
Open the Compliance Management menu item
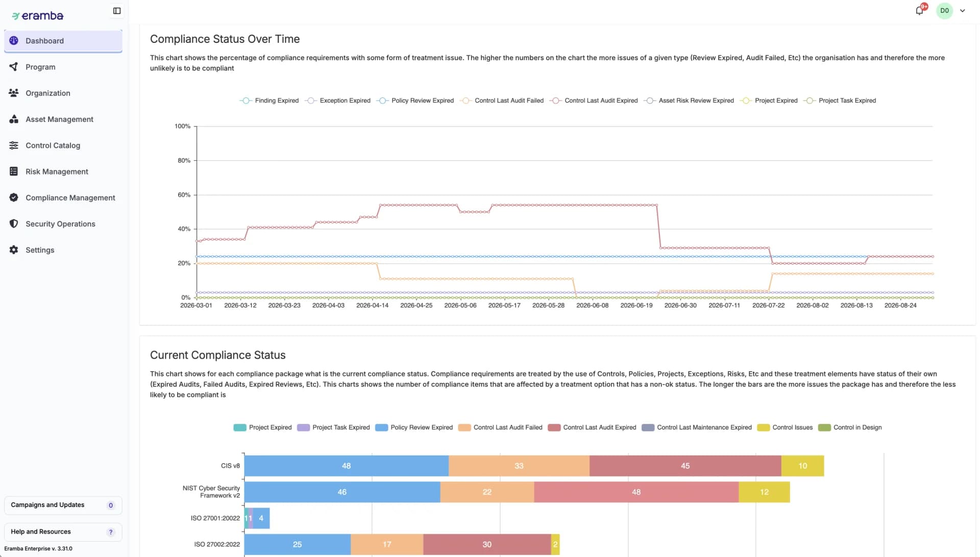click(x=63, y=197)
